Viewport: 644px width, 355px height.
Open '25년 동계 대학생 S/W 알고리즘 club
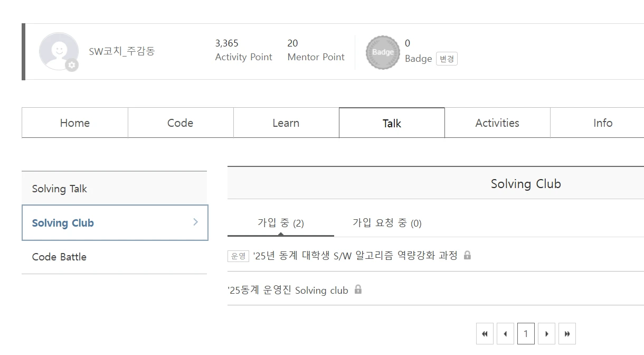click(x=355, y=256)
